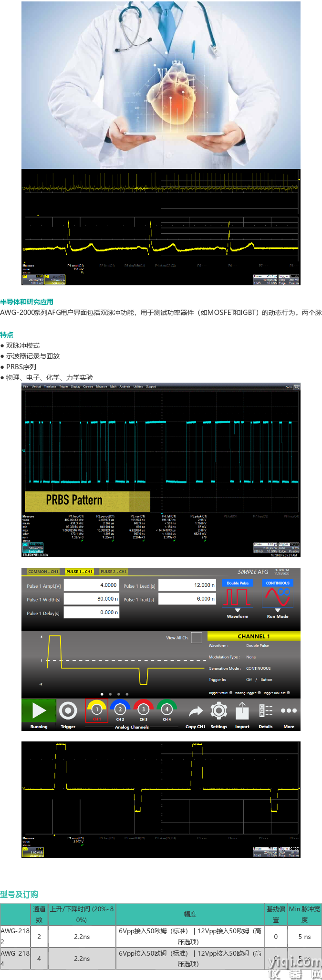This screenshot has width=322, height=980.
Task: Click the More three-dots icon
Action: 289,711
